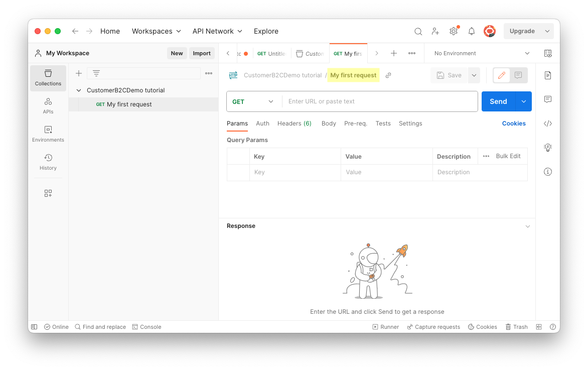Open new tab with plus icon

394,53
